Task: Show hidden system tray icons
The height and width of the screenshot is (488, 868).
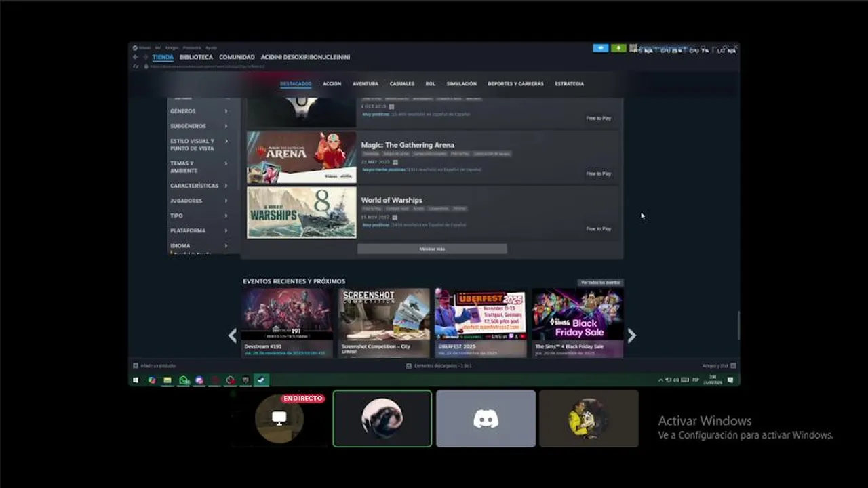Action: (660, 380)
